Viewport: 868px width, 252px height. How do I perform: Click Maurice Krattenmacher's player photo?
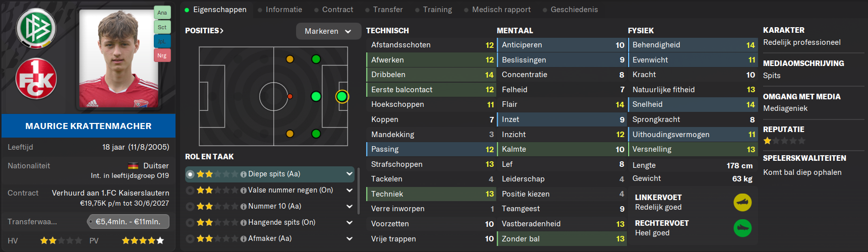tap(119, 58)
